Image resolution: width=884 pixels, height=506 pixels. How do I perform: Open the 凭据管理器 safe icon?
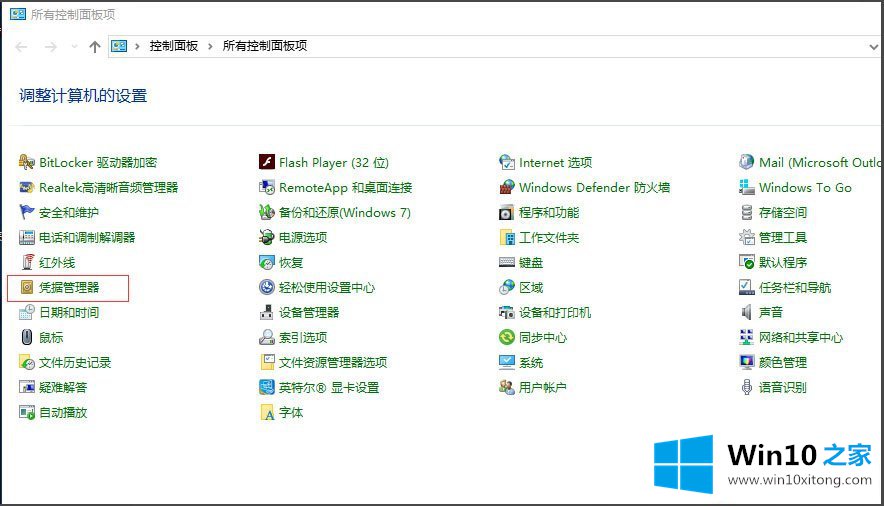point(26,287)
